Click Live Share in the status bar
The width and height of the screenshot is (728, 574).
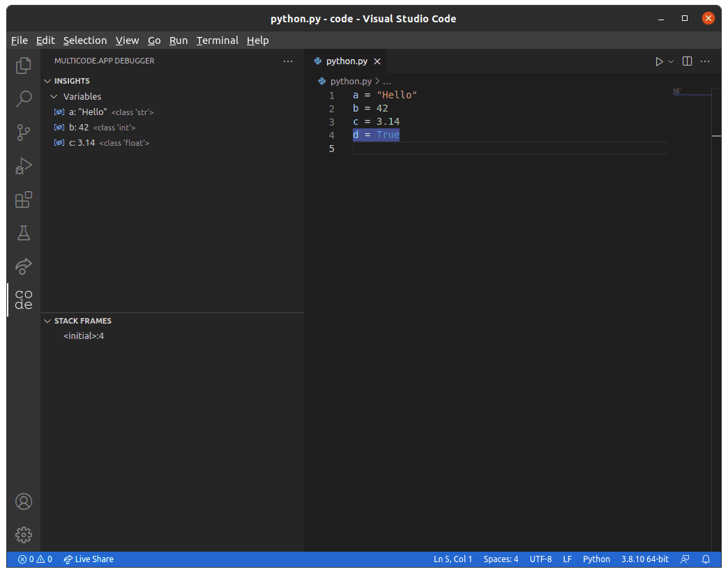(88, 559)
